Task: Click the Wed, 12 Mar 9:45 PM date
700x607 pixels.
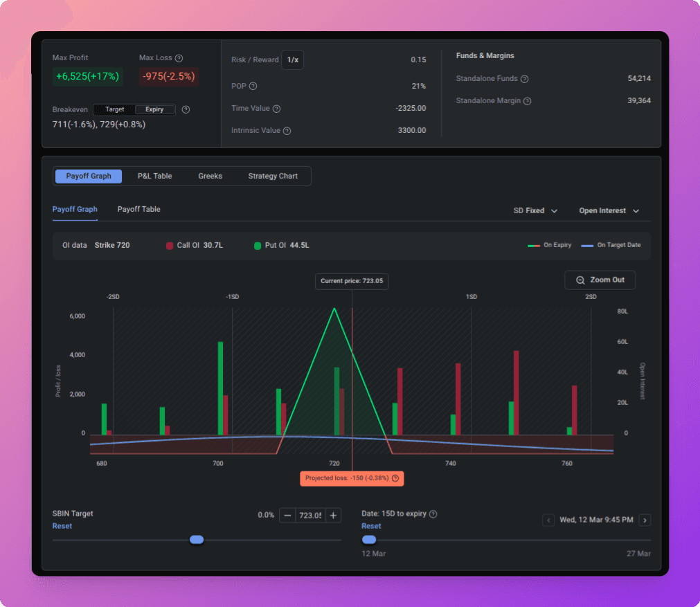Action: click(596, 520)
